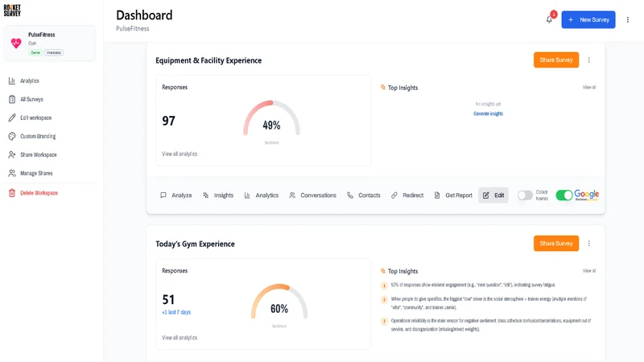Screen dimensions: 644x362
Task: Open the Insights tab
Action: (x=218, y=195)
